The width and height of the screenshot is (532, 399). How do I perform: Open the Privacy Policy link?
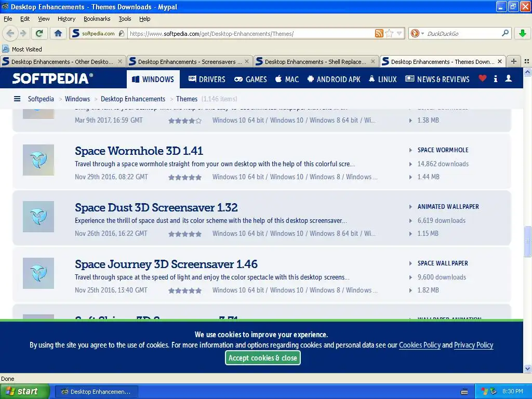(x=473, y=345)
